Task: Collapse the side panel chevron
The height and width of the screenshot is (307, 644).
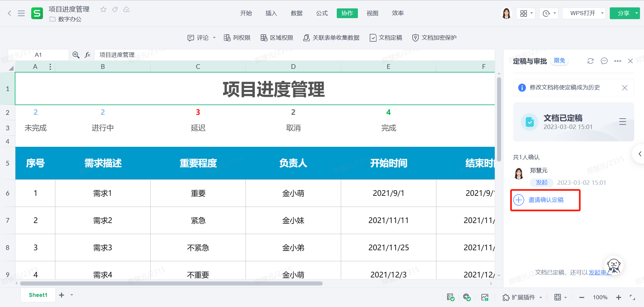Action: [x=640, y=154]
